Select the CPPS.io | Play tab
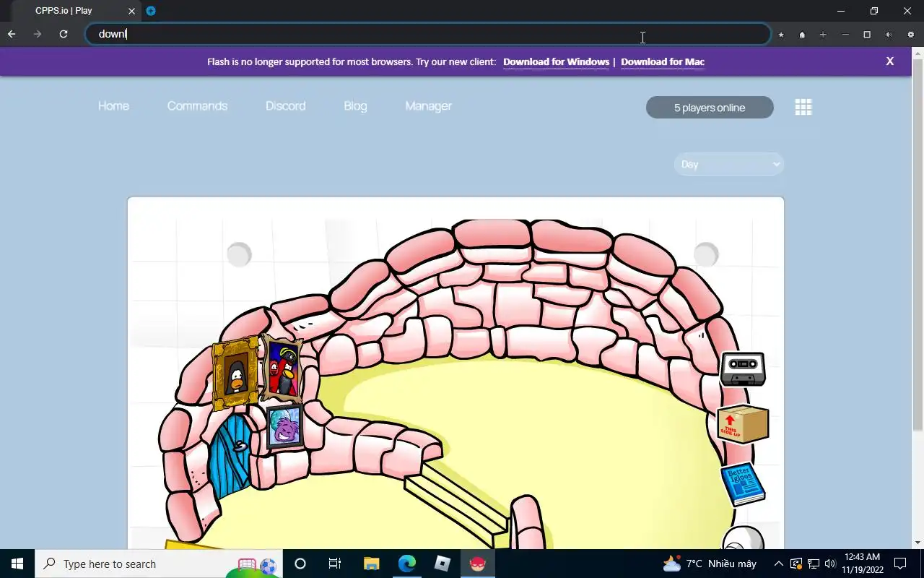This screenshot has width=924, height=578. pos(76,11)
